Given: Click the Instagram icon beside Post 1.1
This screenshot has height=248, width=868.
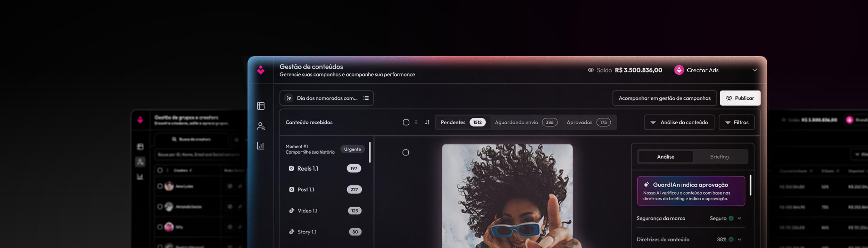Looking at the screenshot, I should (292, 190).
